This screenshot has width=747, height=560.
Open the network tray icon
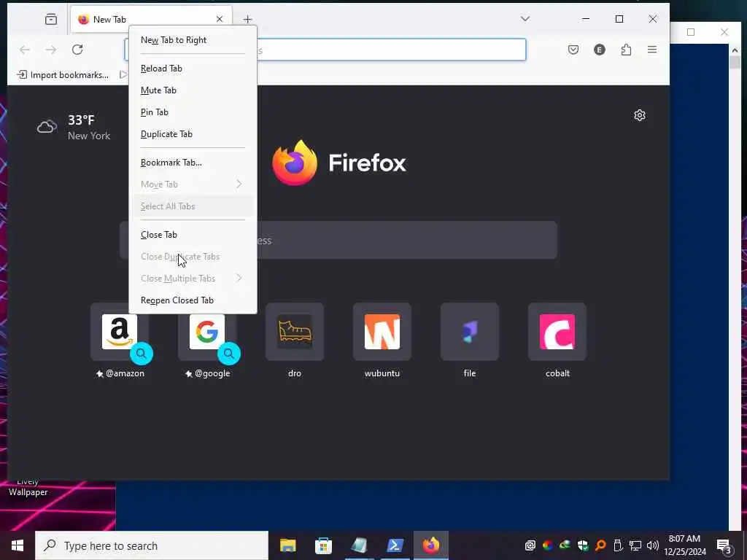pyautogui.click(x=635, y=545)
